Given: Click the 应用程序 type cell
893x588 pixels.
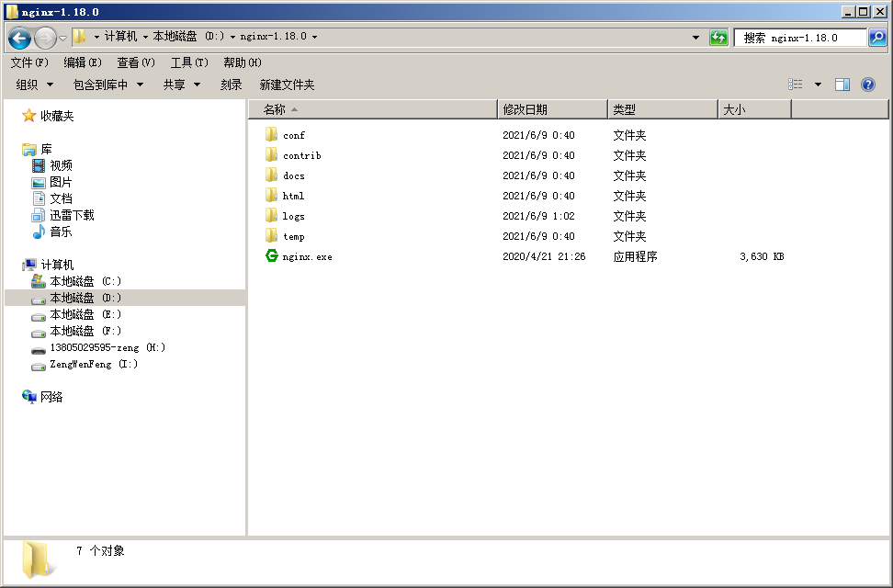Looking at the screenshot, I should point(635,256).
